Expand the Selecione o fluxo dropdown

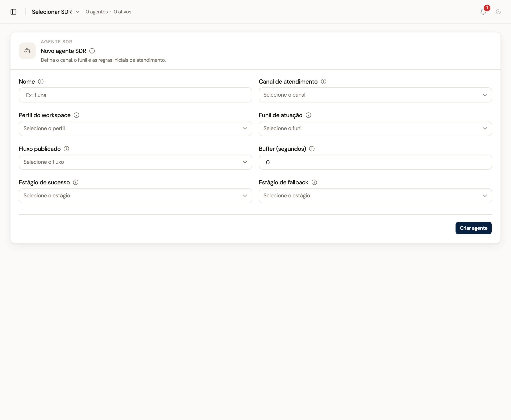[x=135, y=162]
